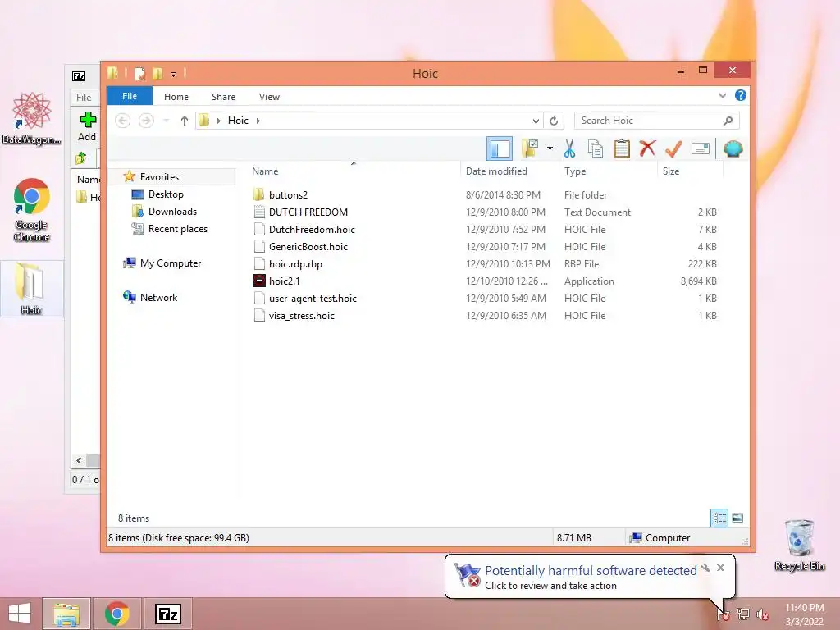Refresh the Hoic folder

coord(554,121)
